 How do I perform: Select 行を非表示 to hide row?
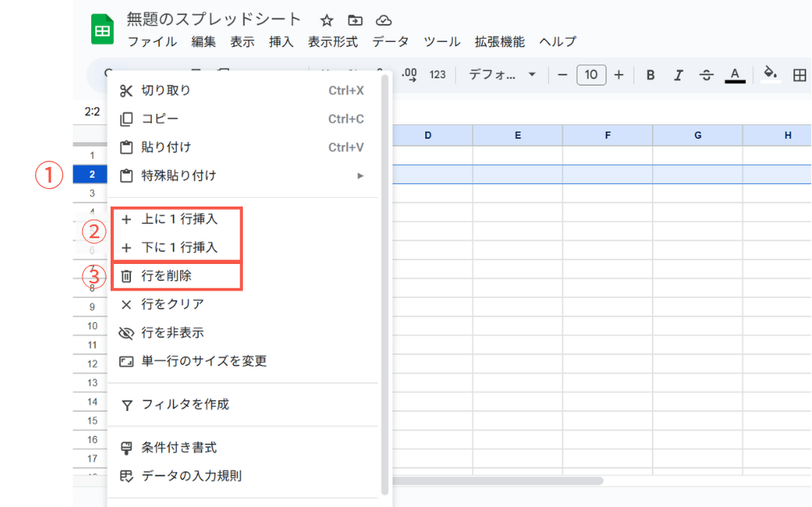point(242,333)
